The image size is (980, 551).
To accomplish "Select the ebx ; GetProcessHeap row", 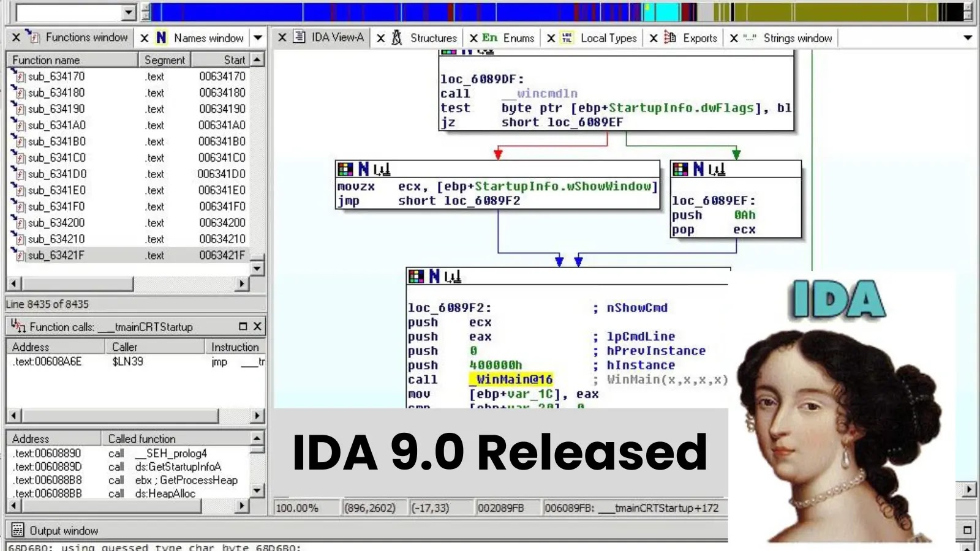I will pyautogui.click(x=129, y=481).
